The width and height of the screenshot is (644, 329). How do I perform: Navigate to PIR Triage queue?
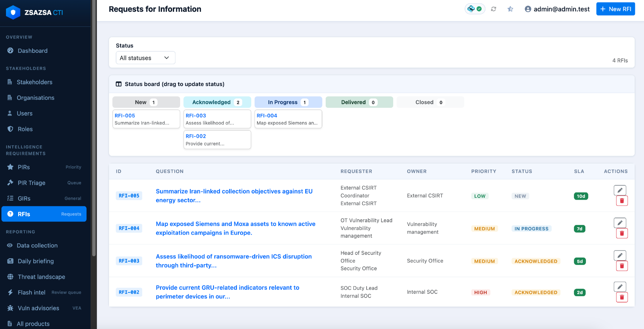[x=44, y=183]
